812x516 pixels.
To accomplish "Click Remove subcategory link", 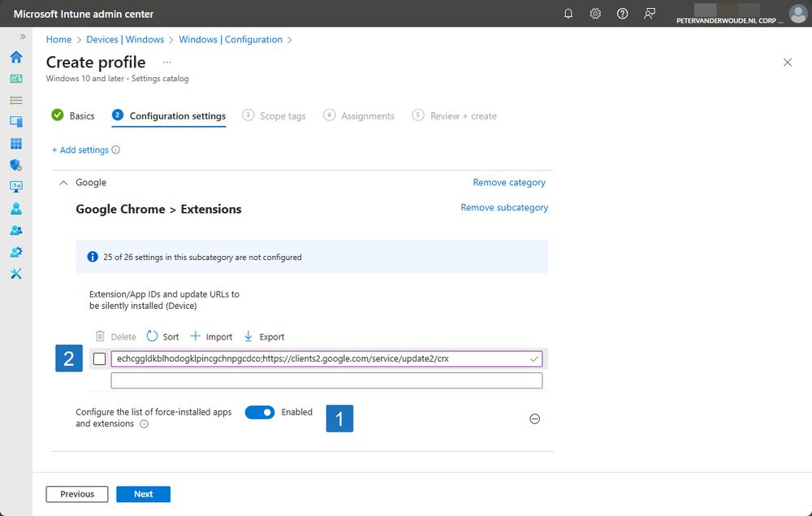I will point(504,207).
